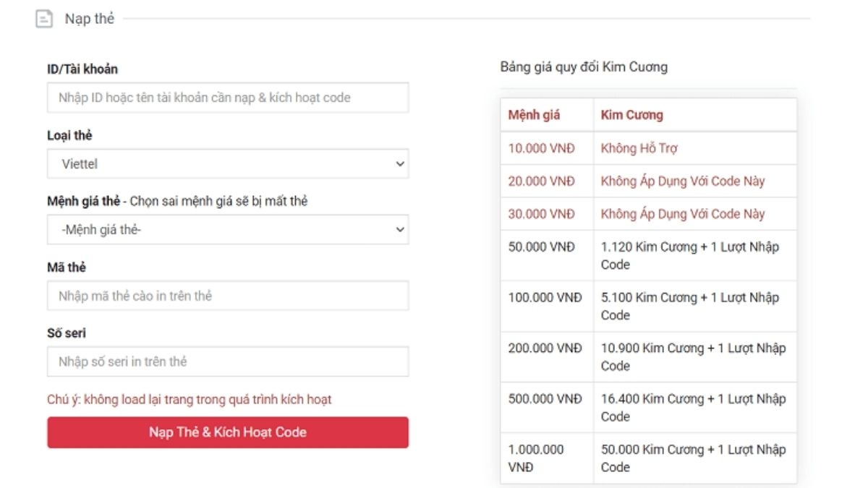This screenshot has height=488, width=868.
Task: Click the Bảng giá quy đổi Kim Cương heading
Action: pyautogui.click(x=584, y=67)
